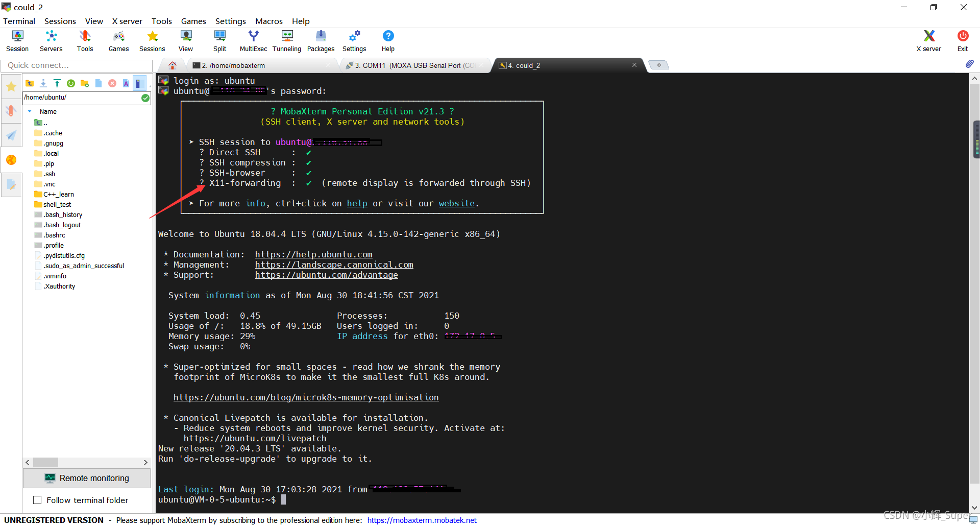Select the C++_learn folder
The image size is (980, 526).
click(54, 194)
